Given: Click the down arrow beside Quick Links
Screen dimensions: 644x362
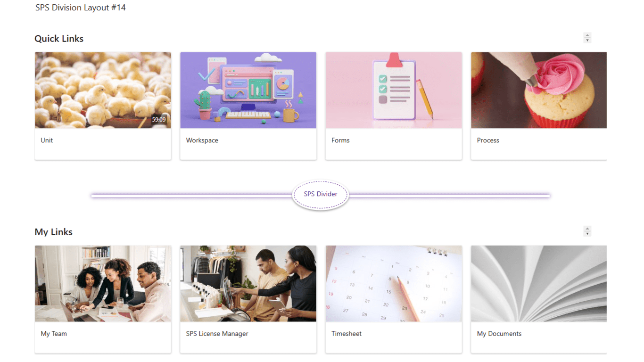Looking at the screenshot, I should pos(587,41).
